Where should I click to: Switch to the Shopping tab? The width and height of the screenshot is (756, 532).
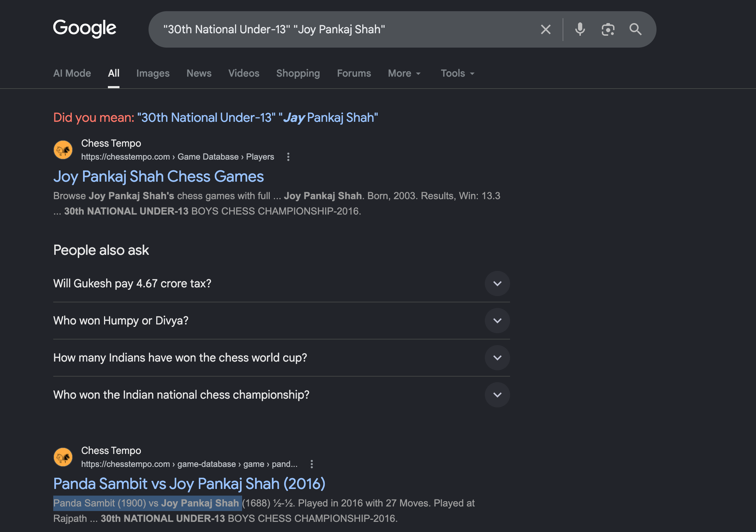point(298,73)
